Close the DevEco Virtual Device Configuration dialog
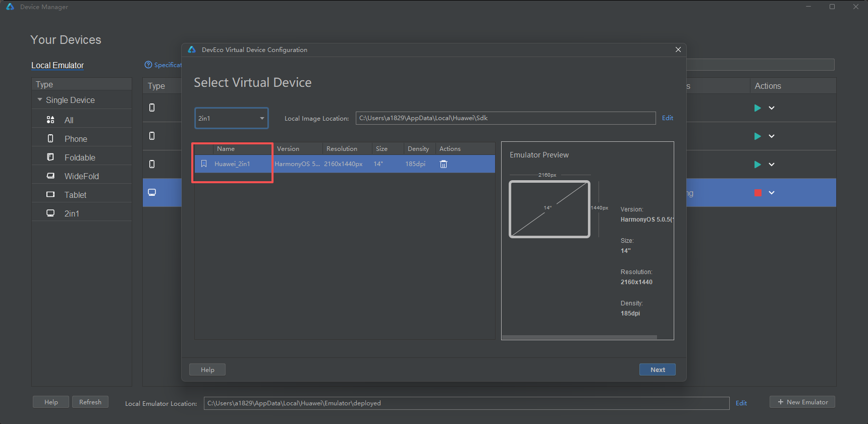Viewport: 868px width, 424px height. point(678,49)
